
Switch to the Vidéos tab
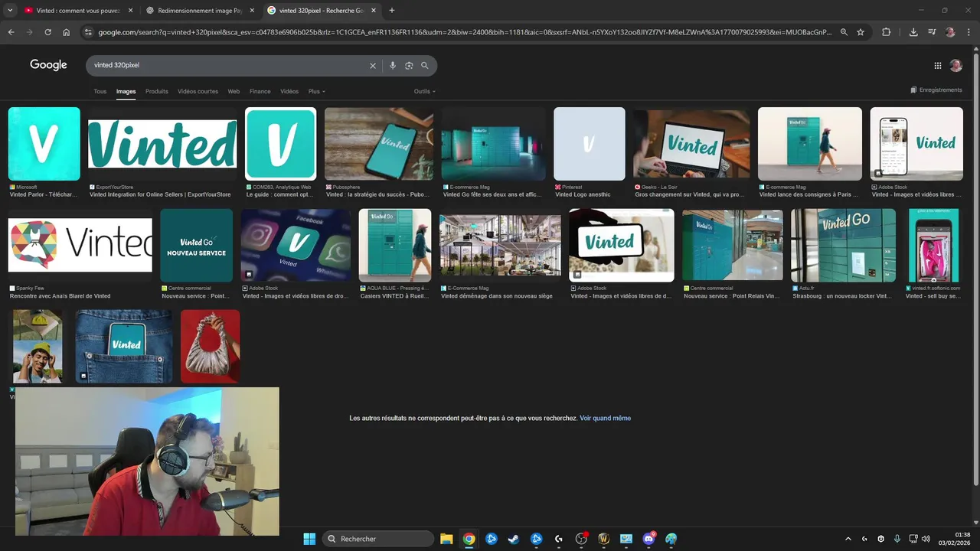[x=289, y=91]
